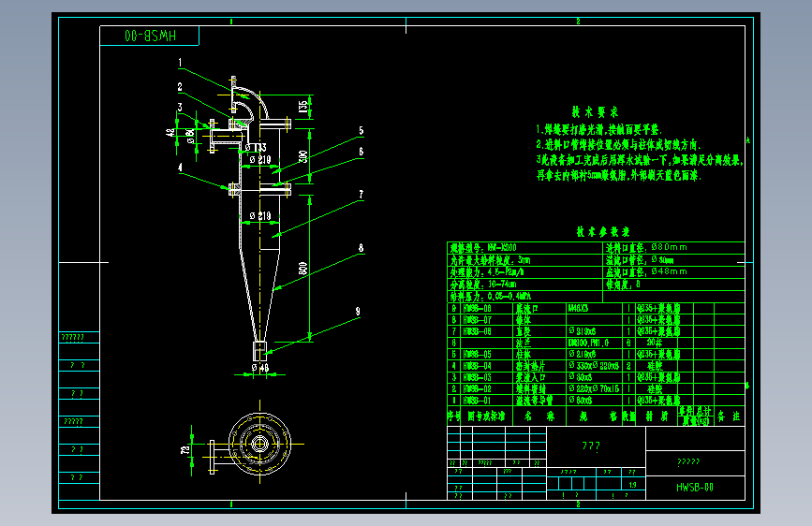Click the 1:9 scale value in title block
This screenshot has width=812, height=526.
(x=633, y=485)
